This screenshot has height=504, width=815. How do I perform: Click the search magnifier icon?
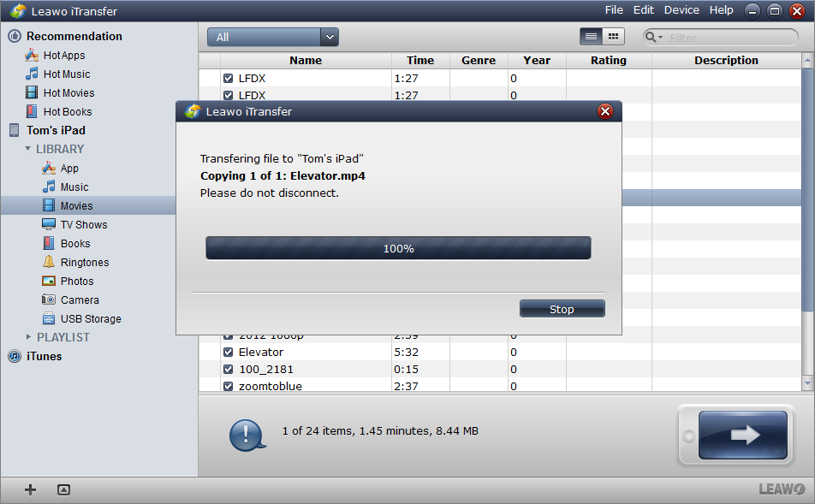point(650,37)
